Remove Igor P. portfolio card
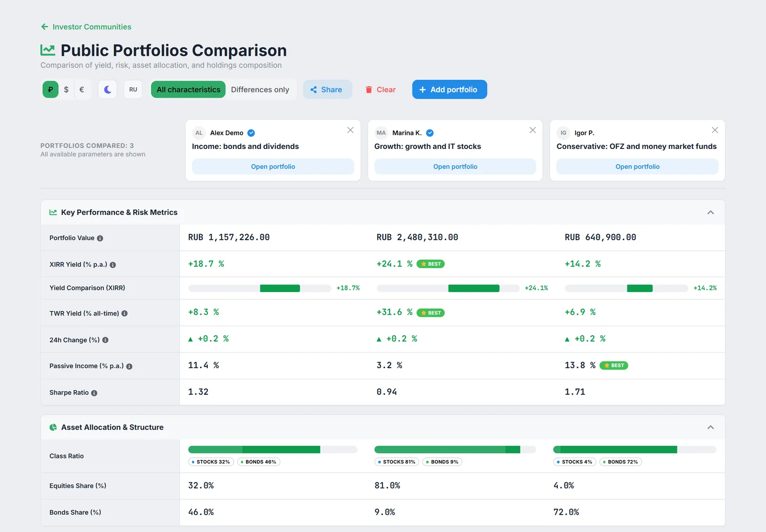Image resolution: width=766 pixels, height=532 pixels. (x=715, y=130)
